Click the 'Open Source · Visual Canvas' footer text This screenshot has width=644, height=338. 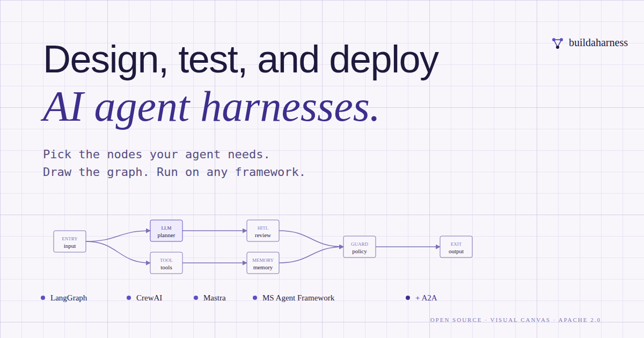point(490,320)
